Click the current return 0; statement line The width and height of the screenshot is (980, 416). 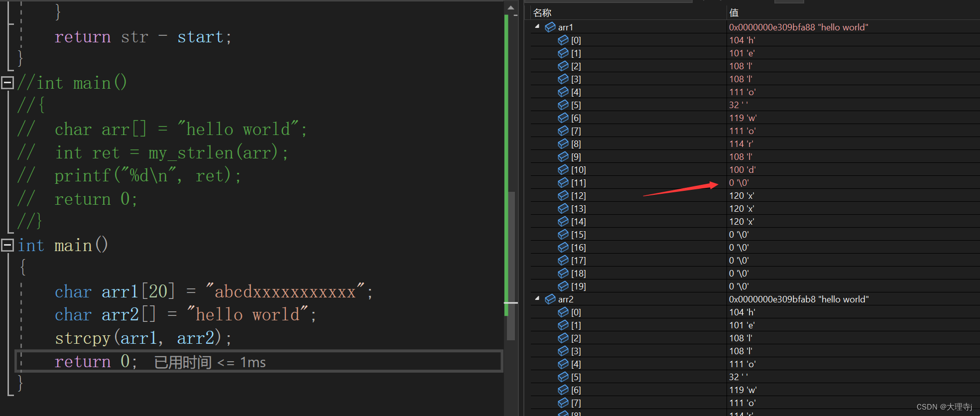click(x=96, y=361)
